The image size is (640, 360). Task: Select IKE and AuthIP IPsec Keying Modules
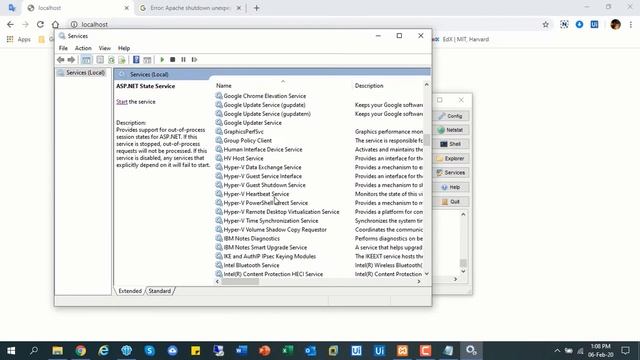click(x=269, y=256)
